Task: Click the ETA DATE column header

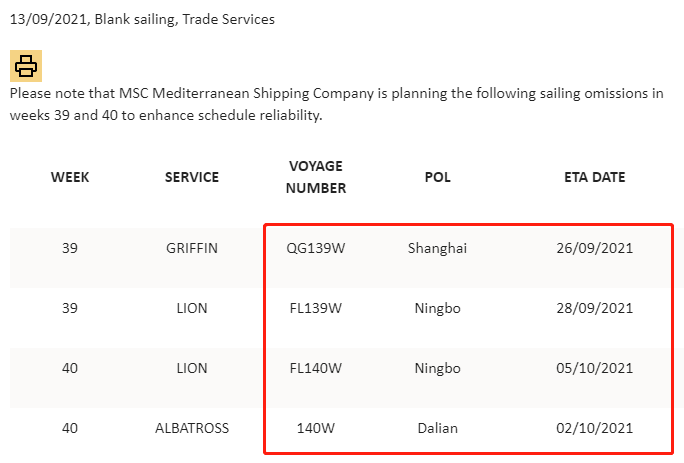Action: (595, 177)
